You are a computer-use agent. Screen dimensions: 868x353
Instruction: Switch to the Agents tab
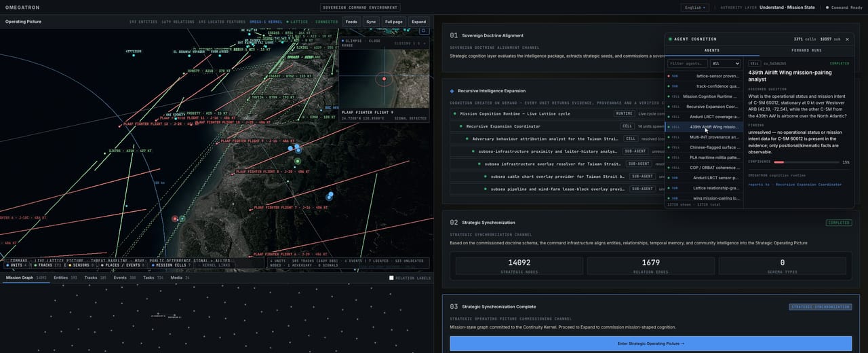[x=712, y=50]
